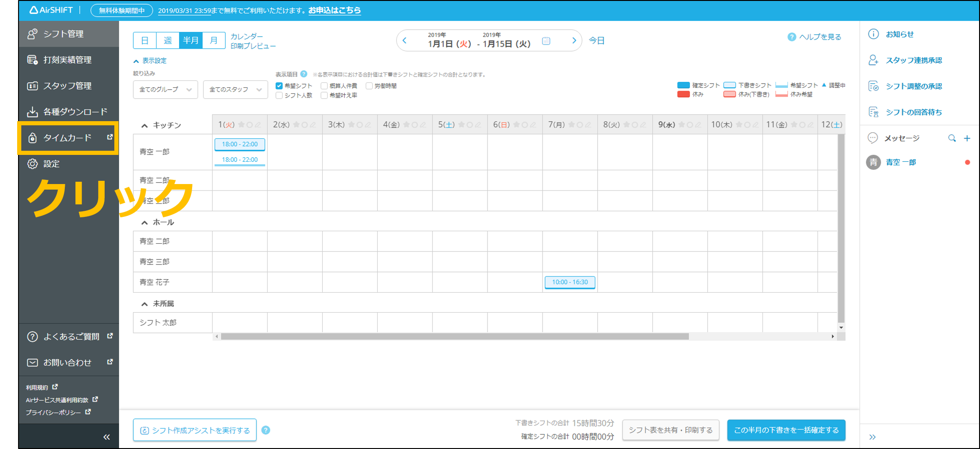Select 青空 花子's 10:00 - 16:30 shift
This screenshot has height=449, width=980.
(570, 282)
